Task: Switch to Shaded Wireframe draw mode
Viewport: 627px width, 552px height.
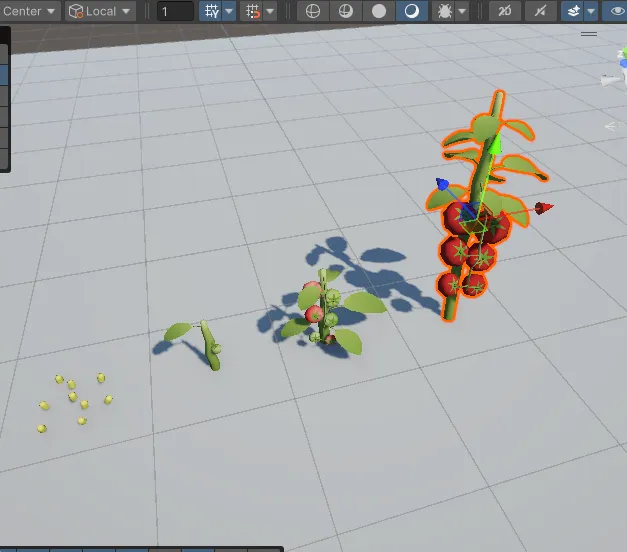Action: pyautogui.click(x=346, y=11)
